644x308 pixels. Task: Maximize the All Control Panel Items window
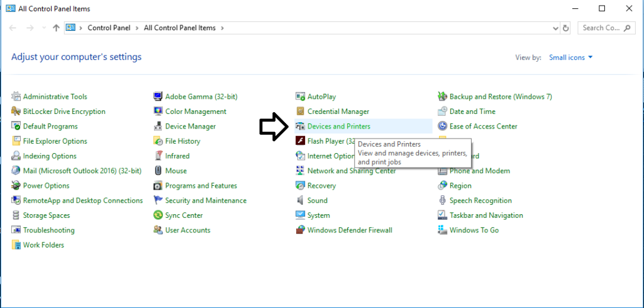(602, 8)
